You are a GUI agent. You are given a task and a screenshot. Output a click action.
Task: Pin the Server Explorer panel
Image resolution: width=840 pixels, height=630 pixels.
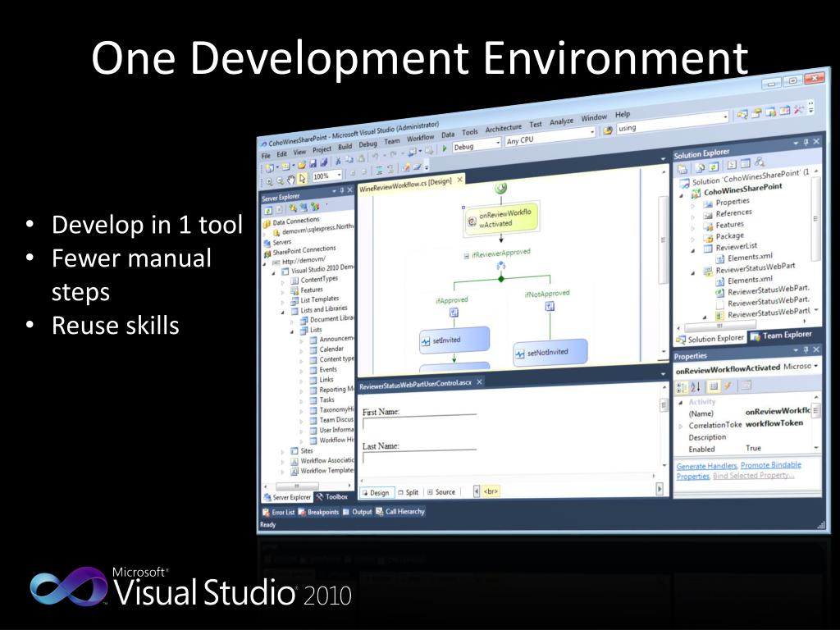pyautogui.click(x=342, y=190)
